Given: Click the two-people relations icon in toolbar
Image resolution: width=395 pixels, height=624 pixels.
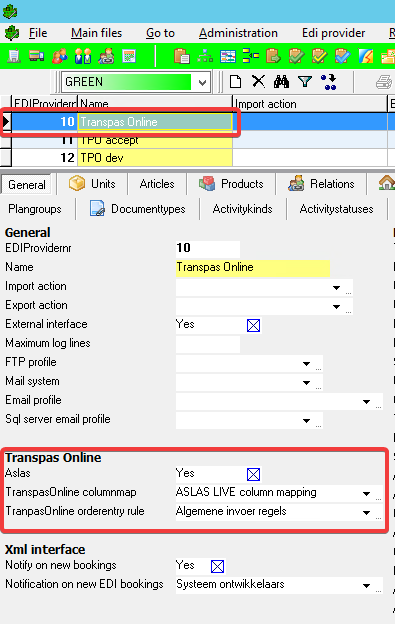Looking at the screenshot, I should pos(60,56).
